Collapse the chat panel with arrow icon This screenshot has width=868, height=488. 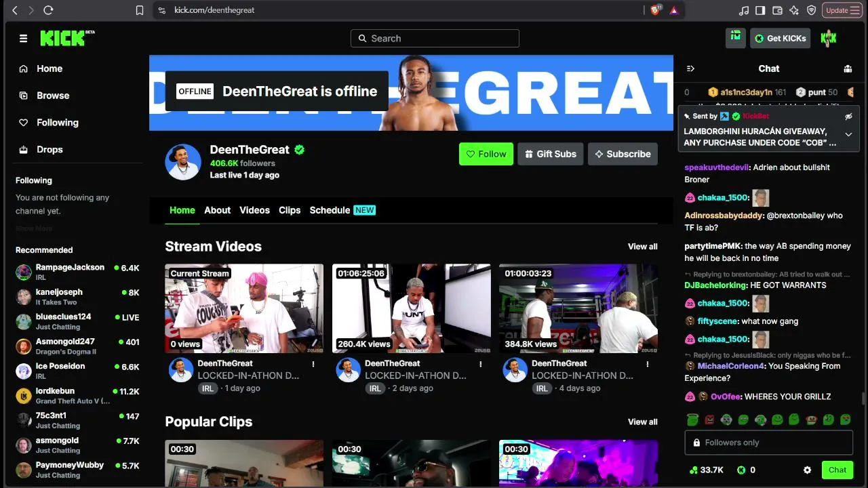coord(690,68)
